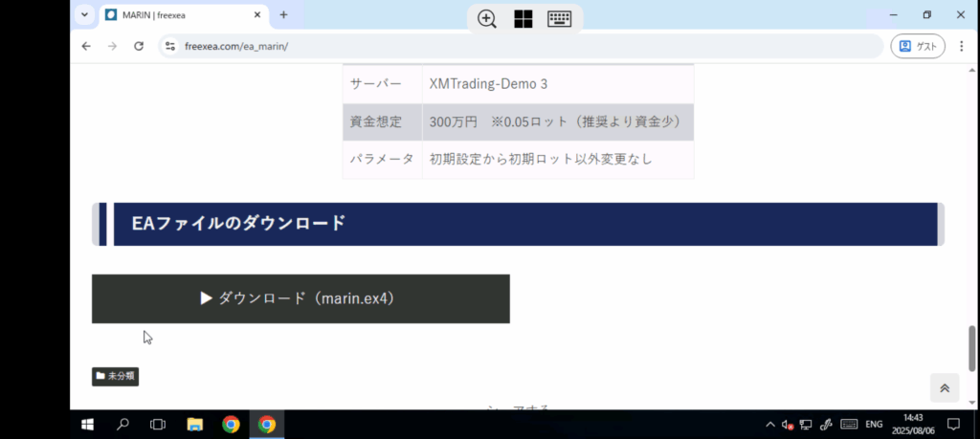Expand the tab search dropdown arrow

pos(84,15)
